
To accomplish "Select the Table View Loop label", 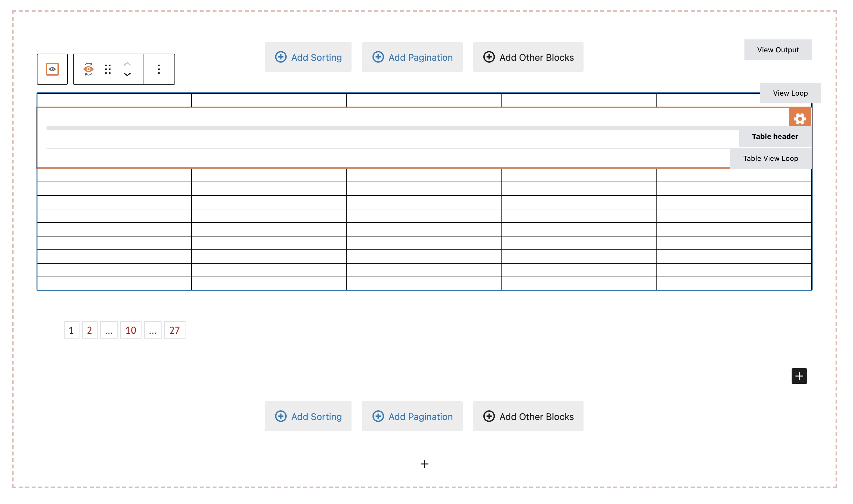I will 771,159.
